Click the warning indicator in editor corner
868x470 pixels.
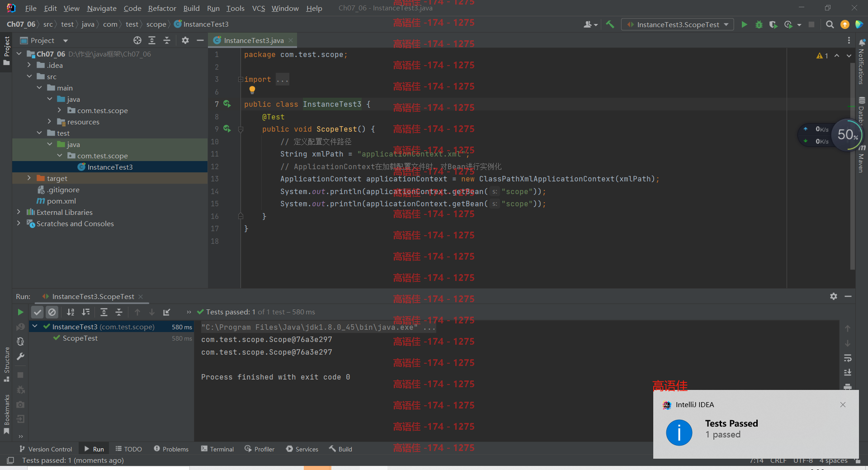[x=822, y=56]
